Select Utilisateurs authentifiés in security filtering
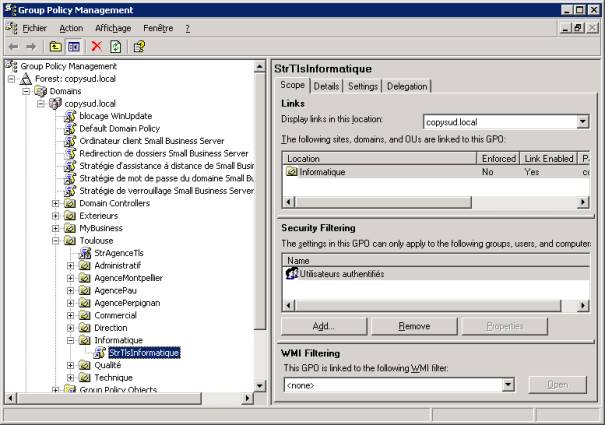 pyautogui.click(x=341, y=273)
